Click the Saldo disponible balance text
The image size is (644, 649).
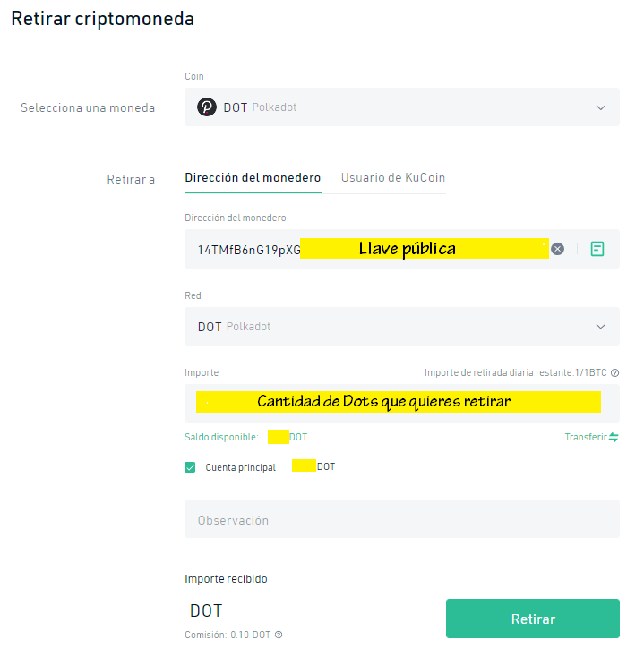pos(246,437)
